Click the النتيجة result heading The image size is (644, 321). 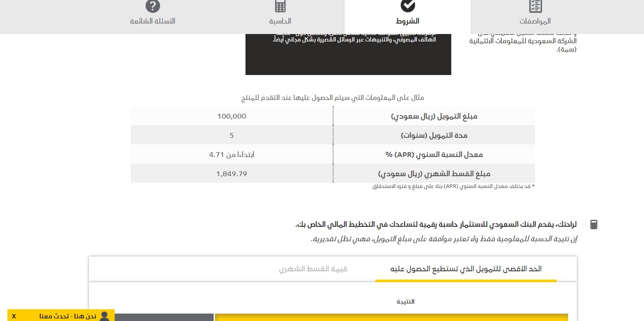tap(405, 301)
